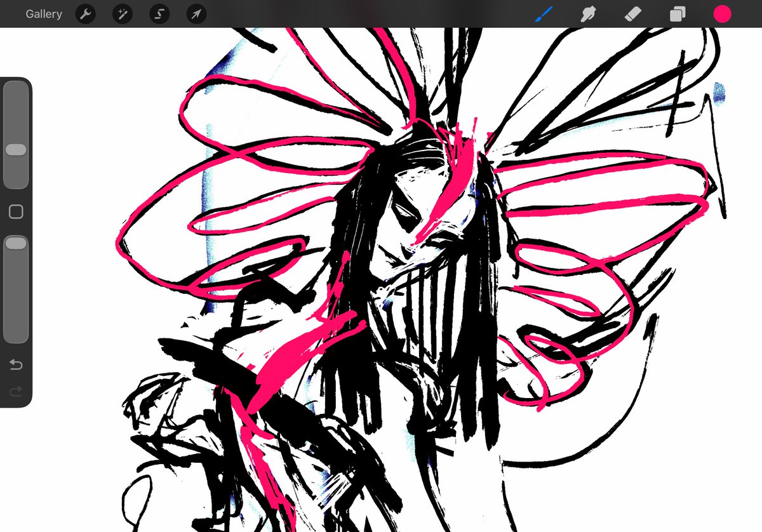Viewport: 762px width, 532px height.
Task: Redo using the sidebar redo arrow
Action: click(16, 391)
